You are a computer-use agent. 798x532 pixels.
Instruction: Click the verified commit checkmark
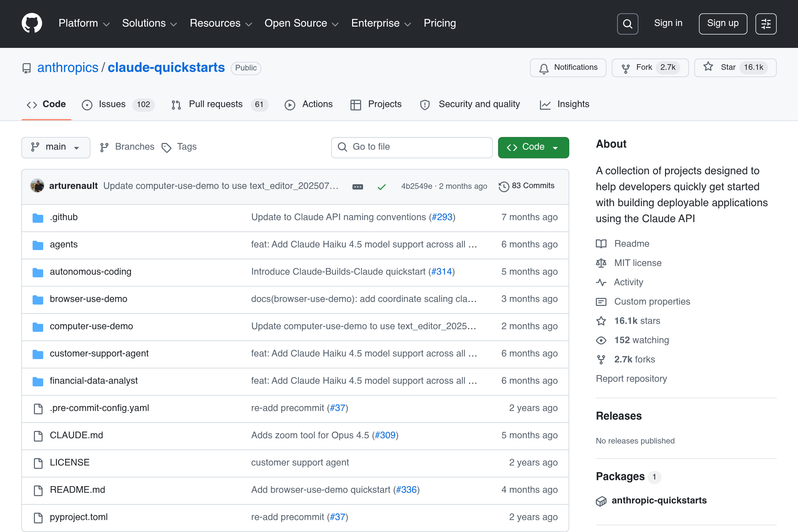pyautogui.click(x=381, y=186)
